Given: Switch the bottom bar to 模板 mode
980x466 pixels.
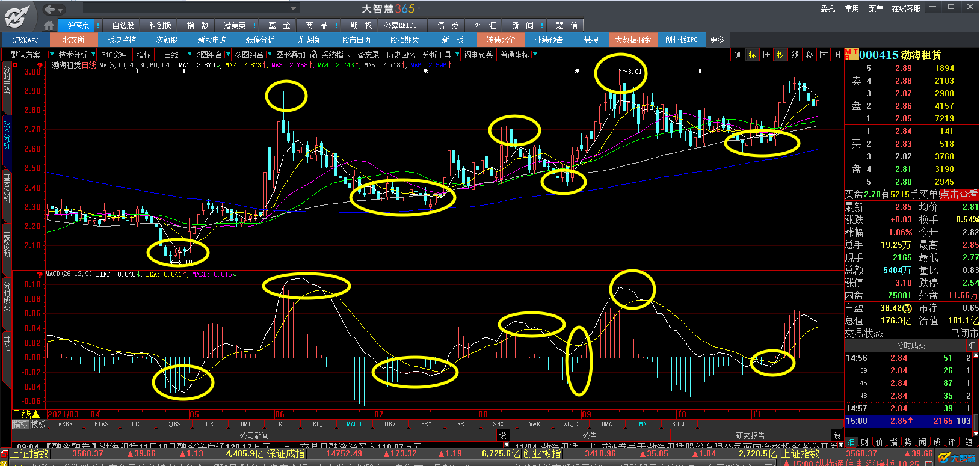Looking at the screenshot, I should click(39, 424).
